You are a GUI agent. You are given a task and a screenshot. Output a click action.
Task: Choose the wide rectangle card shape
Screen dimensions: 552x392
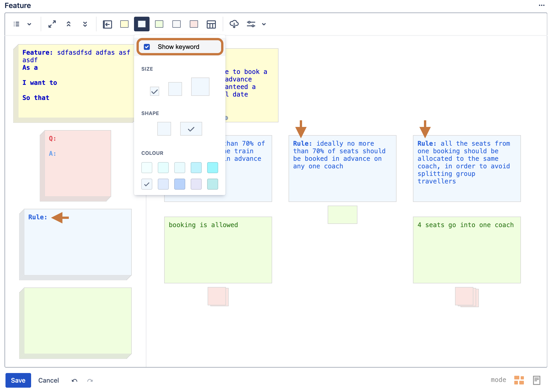point(191,129)
